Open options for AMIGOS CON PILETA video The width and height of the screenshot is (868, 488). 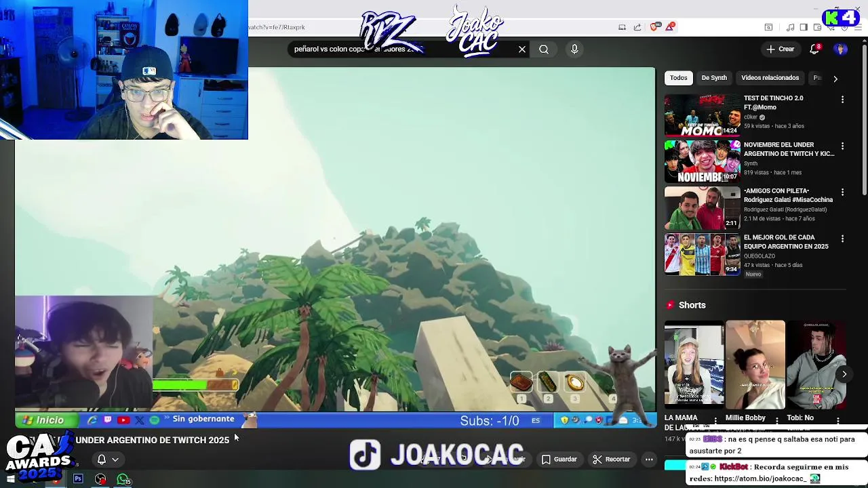click(842, 192)
